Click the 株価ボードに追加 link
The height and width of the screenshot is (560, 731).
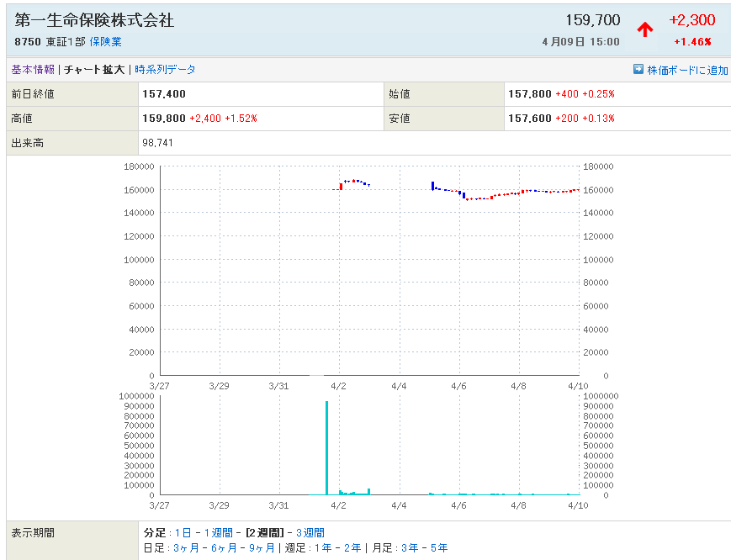click(x=687, y=71)
